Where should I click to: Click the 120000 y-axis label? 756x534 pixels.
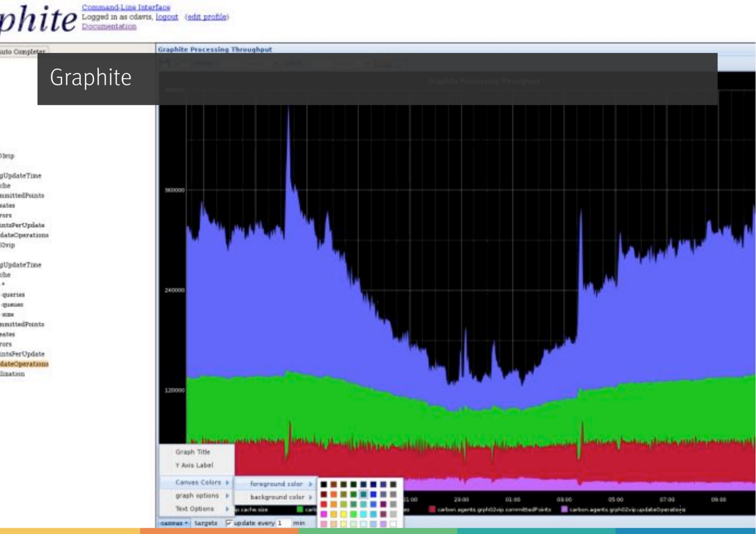coord(174,390)
